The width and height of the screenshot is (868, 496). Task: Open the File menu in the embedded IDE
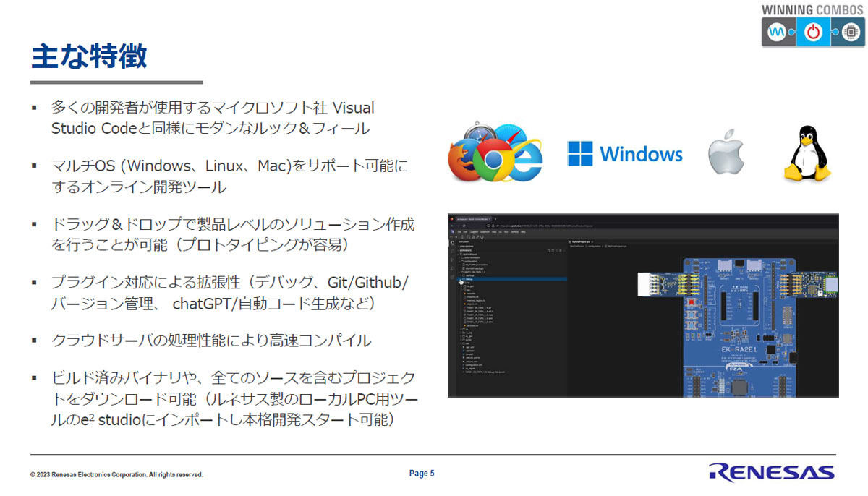tap(460, 231)
